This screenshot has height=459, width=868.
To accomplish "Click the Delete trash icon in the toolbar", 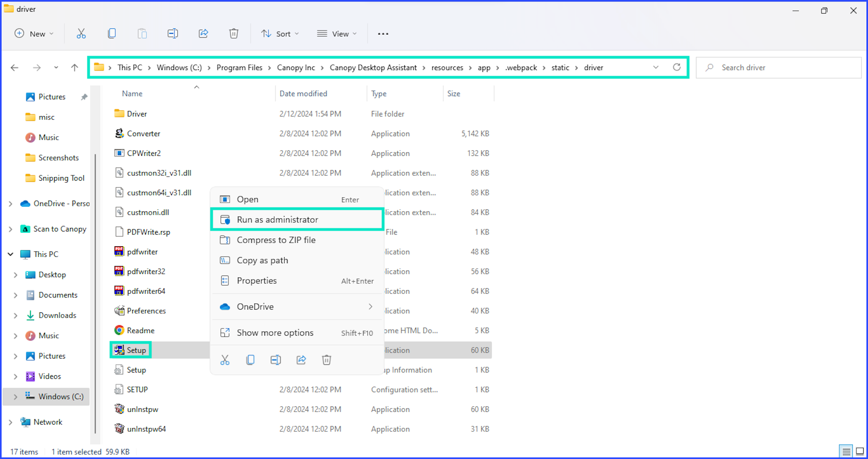I will pyautogui.click(x=234, y=34).
